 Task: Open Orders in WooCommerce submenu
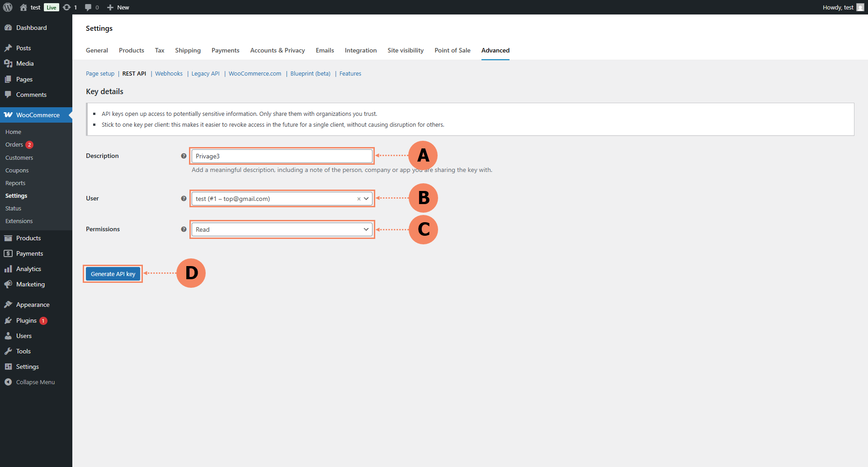(14, 145)
